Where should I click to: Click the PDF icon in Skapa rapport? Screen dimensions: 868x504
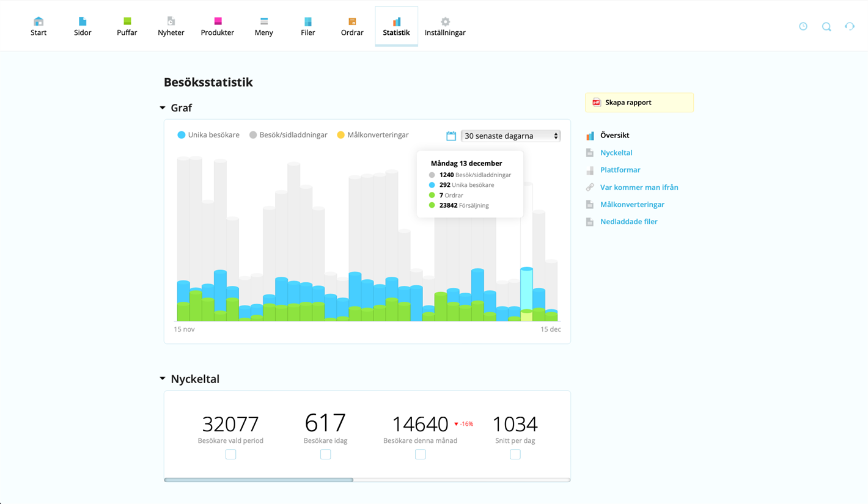click(x=597, y=103)
